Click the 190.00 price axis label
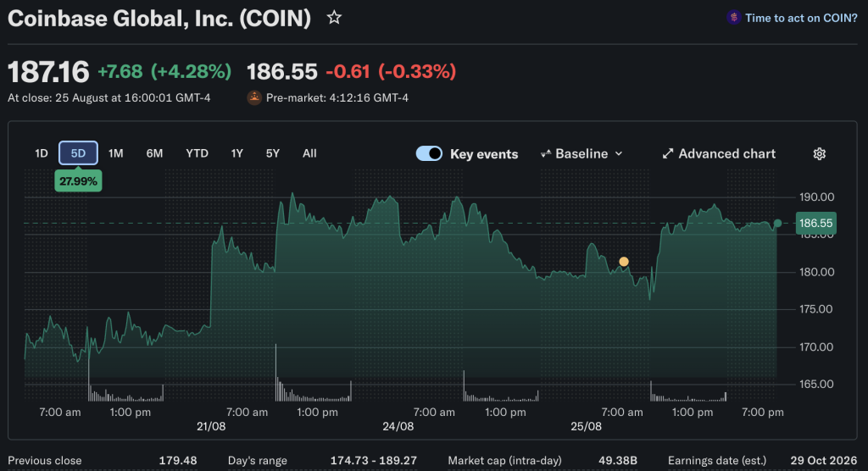Image resolution: width=868 pixels, height=471 pixels. [816, 197]
